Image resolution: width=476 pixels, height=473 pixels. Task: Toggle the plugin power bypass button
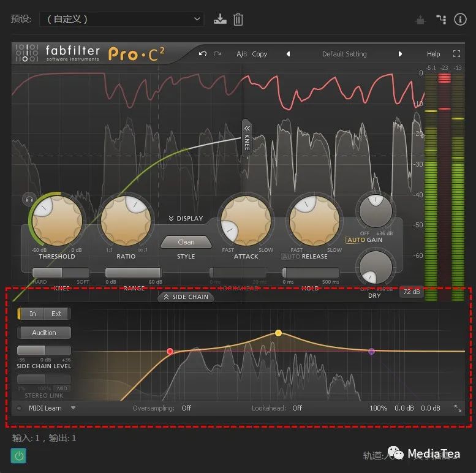click(18, 456)
